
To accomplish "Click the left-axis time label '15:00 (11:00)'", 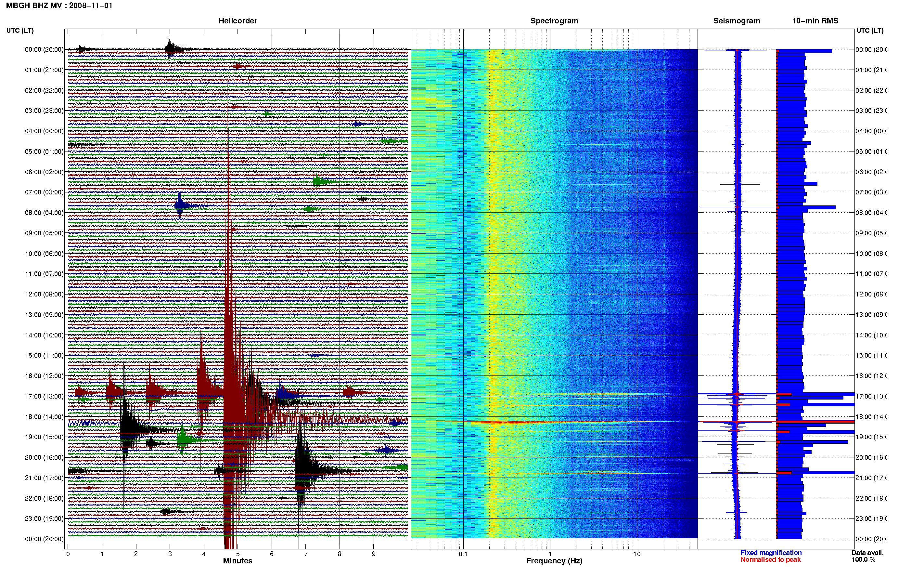I will click(x=44, y=355).
